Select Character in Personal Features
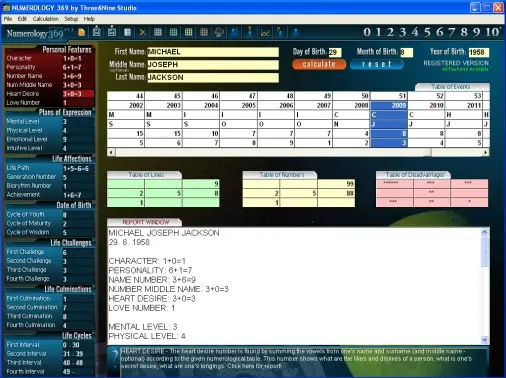This screenshot has height=378, width=506. pyautogui.click(x=49, y=58)
